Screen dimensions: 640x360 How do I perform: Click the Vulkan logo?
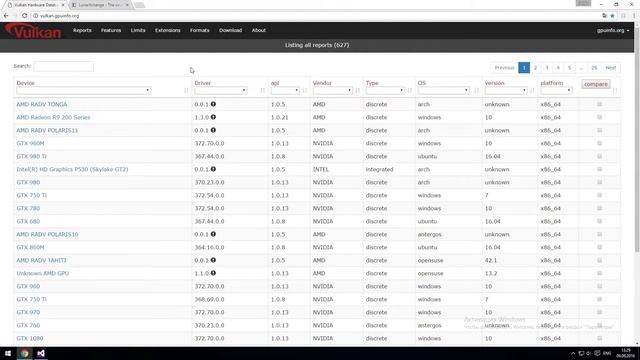click(33, 31)
